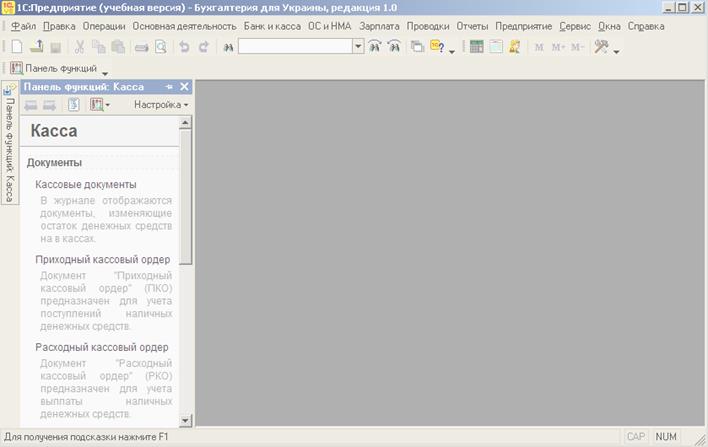
Task: Open the sections icon dropdown in Касса panel
Action: point(100,105)
